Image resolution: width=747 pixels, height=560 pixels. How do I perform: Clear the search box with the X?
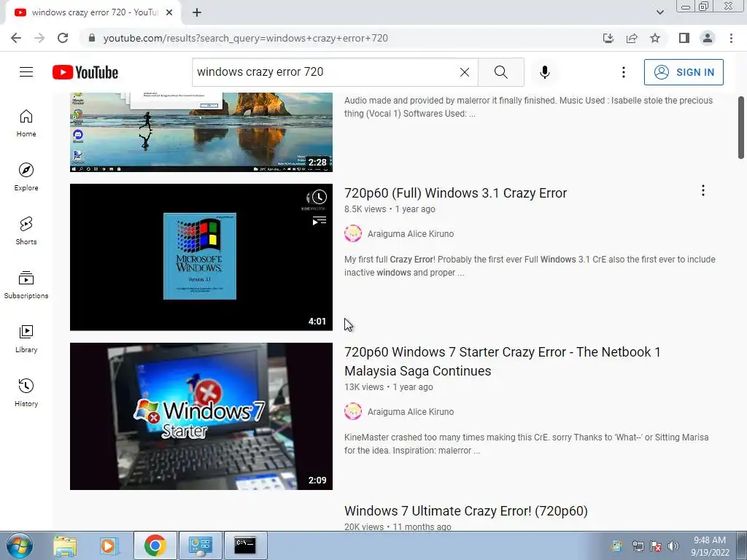tap(465, 72)
